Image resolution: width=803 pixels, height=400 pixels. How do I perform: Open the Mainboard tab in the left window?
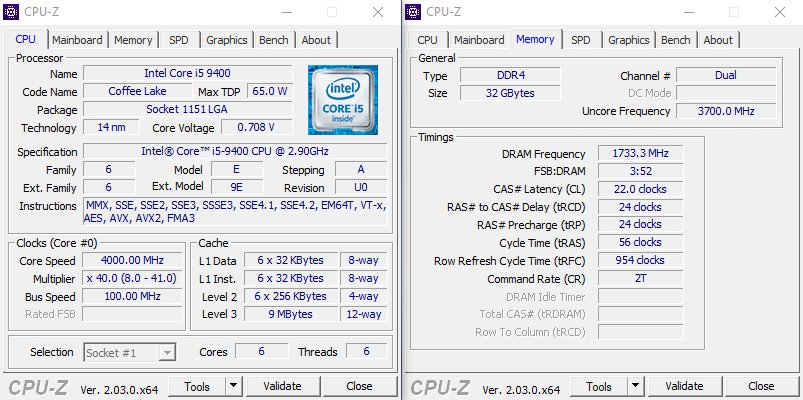click(77, 40)
